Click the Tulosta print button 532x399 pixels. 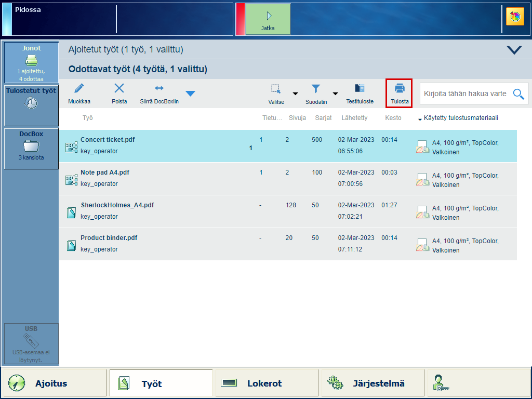tap(399, 94)
